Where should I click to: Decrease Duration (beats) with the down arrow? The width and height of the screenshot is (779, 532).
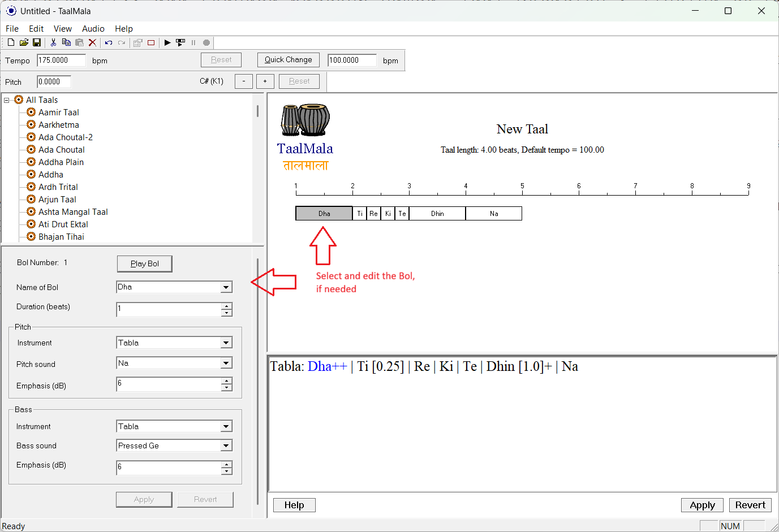226,313
